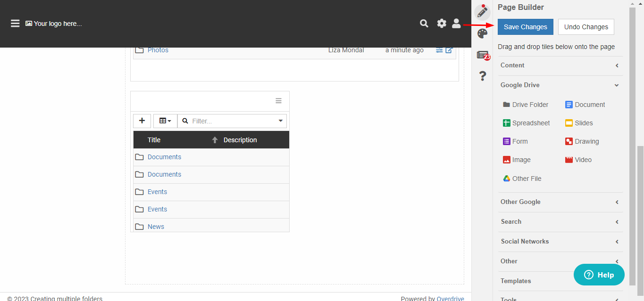Add a Drive Folder tile
The height and width of the screenshot is (301, 644).
point(526,105)
